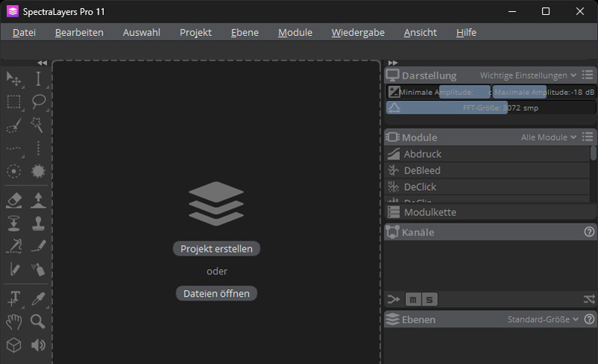This screenshot has width=598, height=364.
Task: Click the Dateien öffnen button
Action: point(217,294)
